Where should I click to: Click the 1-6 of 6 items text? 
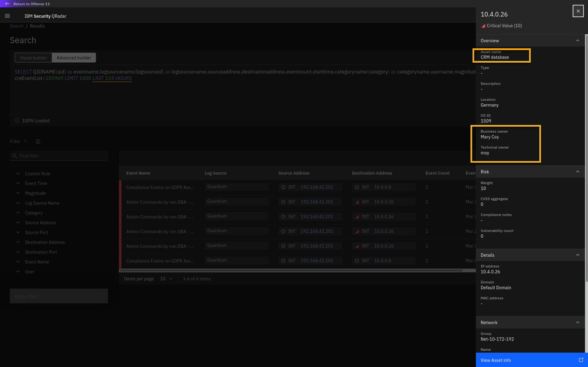point(197,279)
